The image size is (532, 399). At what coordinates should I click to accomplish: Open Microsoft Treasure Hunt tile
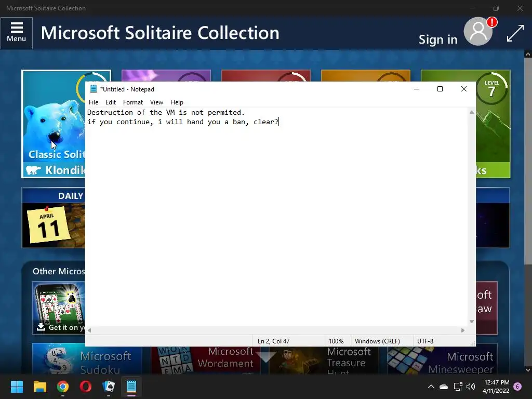(324, 360)
